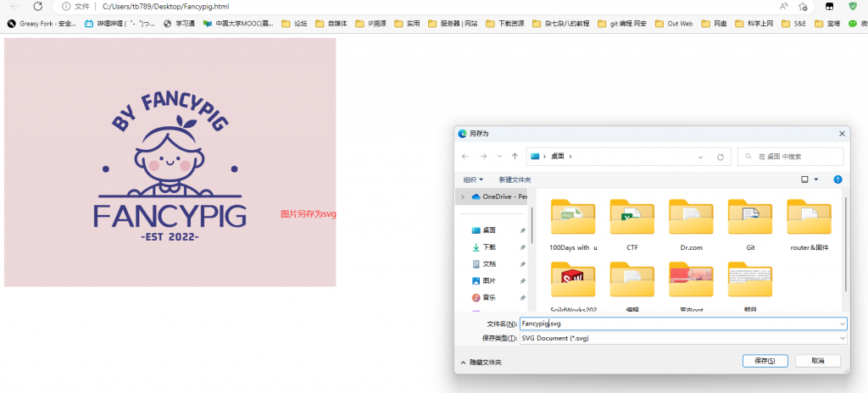Select OneDrive in the navigation pane
Image resolution: width=868 pixels, height=393 pixels.
(x=499, y=196)
